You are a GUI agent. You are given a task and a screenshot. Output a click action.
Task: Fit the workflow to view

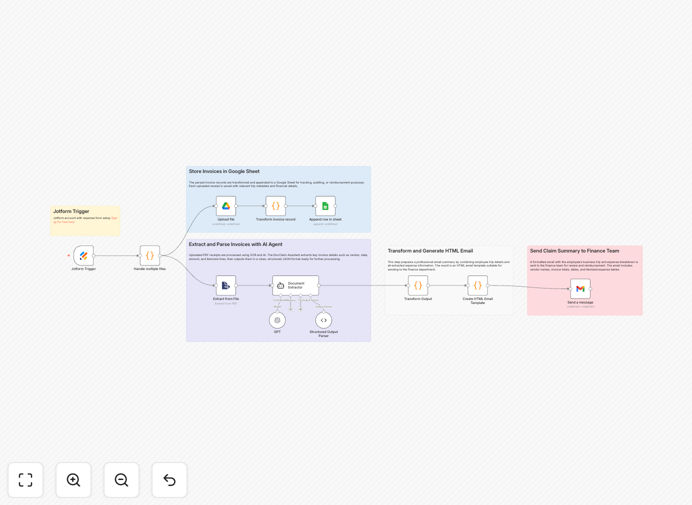coord(26,480)
